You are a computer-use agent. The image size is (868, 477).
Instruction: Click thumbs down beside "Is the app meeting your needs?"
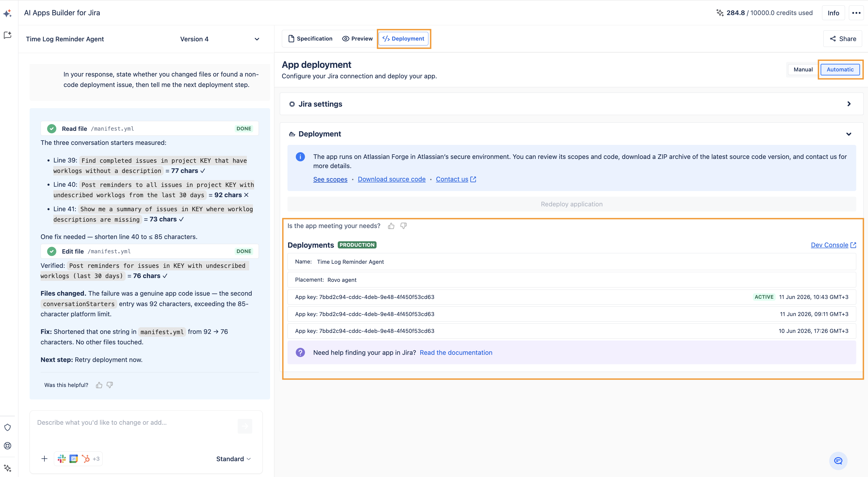click(x=403, y=226)
